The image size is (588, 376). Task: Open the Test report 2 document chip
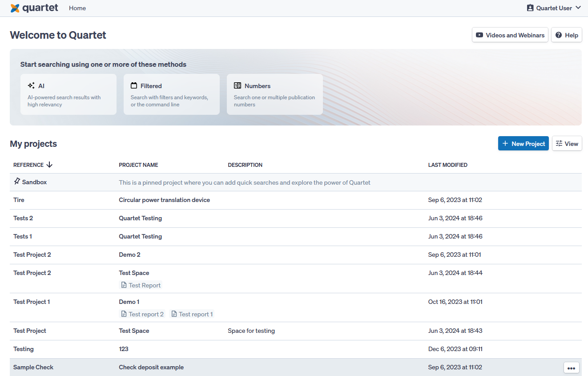142,314
